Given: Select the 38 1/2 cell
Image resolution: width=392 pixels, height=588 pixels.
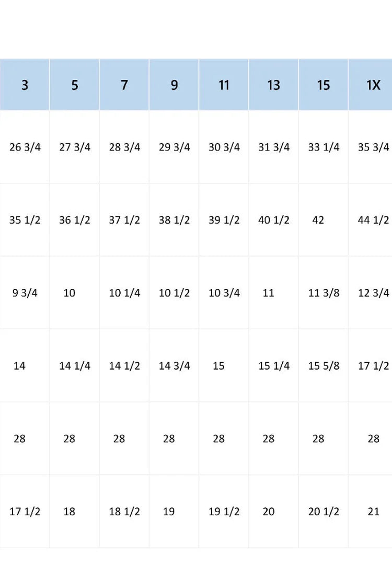Looking at the screenshot, I should (x=174, y=220).
